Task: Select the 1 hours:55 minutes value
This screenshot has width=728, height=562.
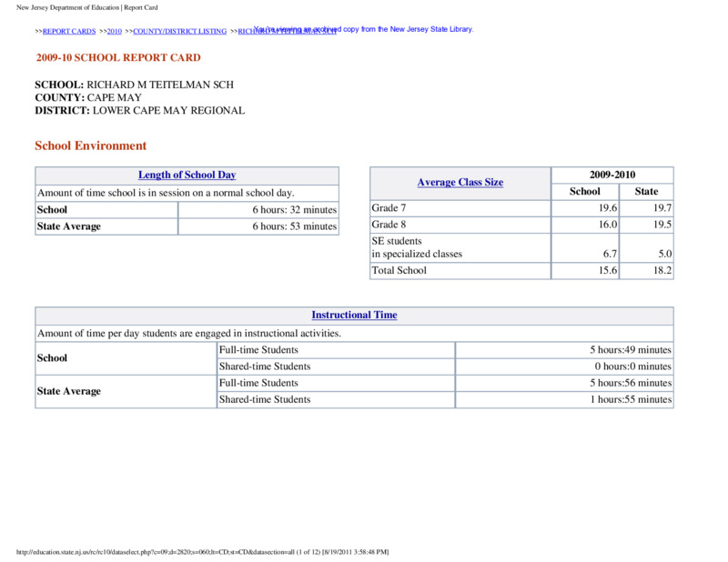Action: 631,399
